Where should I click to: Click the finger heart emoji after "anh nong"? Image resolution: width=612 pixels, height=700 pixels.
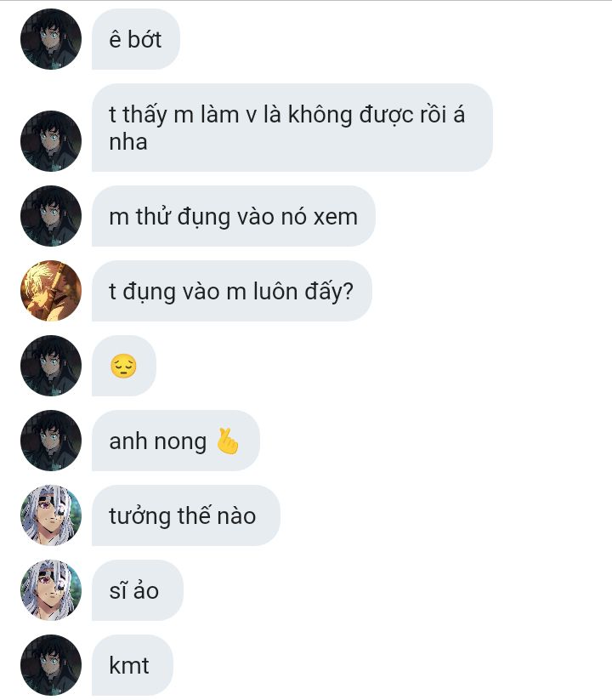pos(228,441)
